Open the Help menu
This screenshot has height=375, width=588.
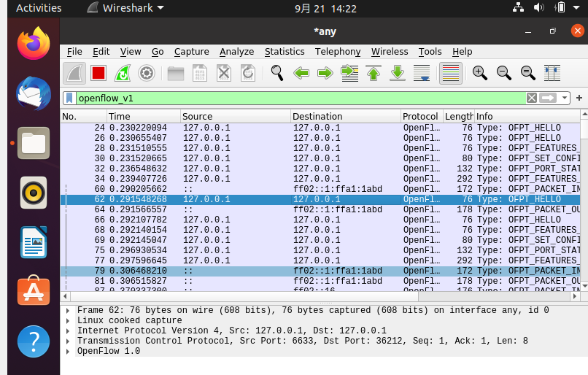pyautogui.click(x=462, y=52)
